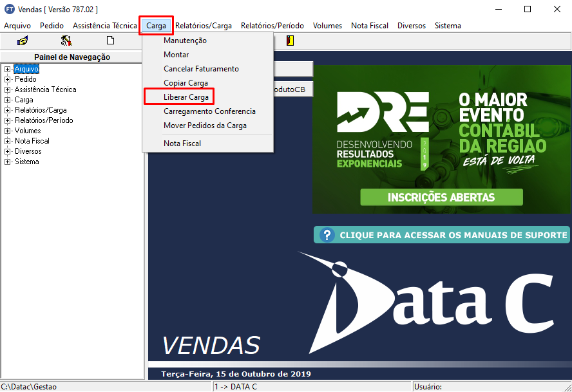
Task: Click the date text Terça-Feira, 15 de Outubro
Action: coord(236,374)
